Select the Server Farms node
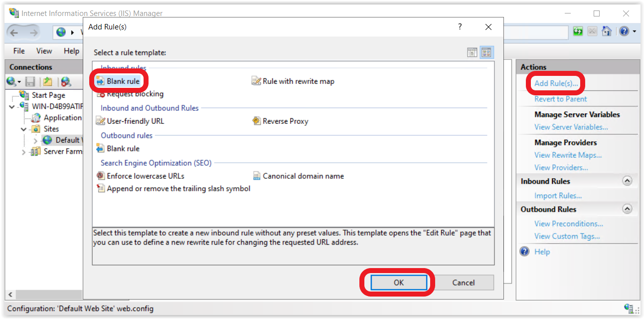 tap(63, 151)
